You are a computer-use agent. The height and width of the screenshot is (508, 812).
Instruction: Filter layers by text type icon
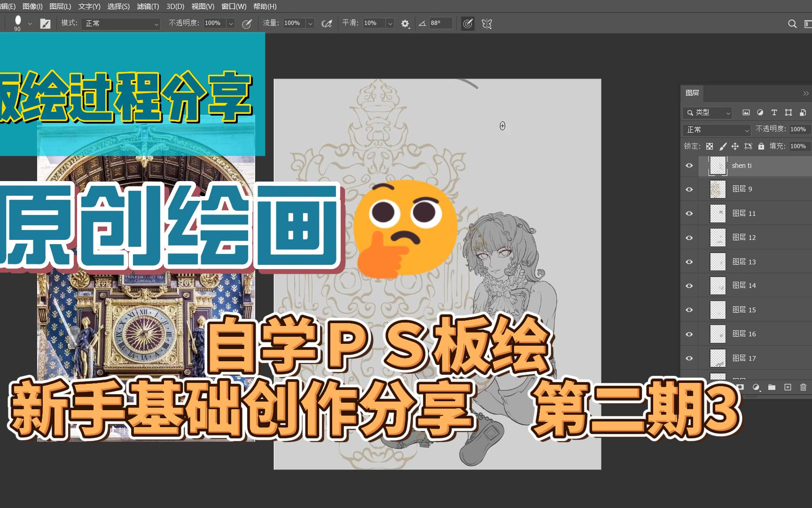pyautogui.click(x=774, y=112)
